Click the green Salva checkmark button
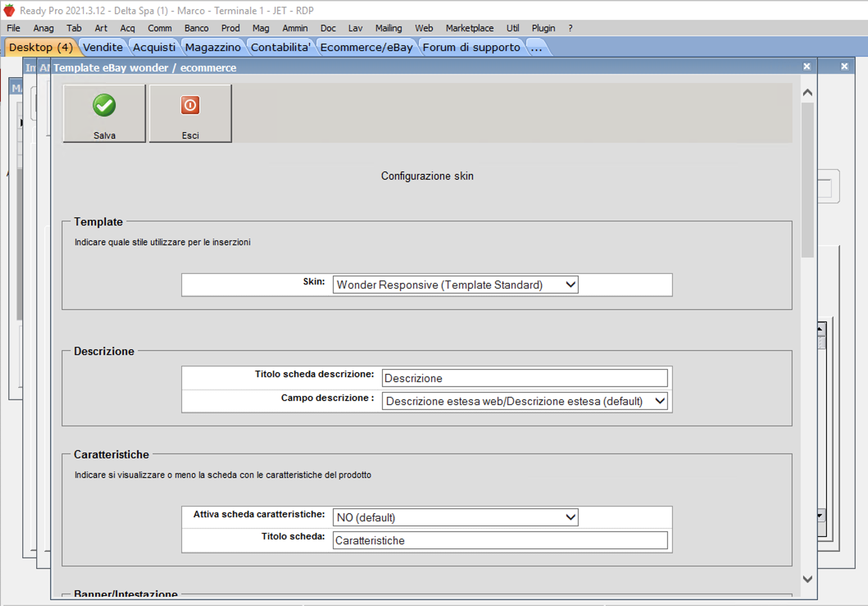 104,114
